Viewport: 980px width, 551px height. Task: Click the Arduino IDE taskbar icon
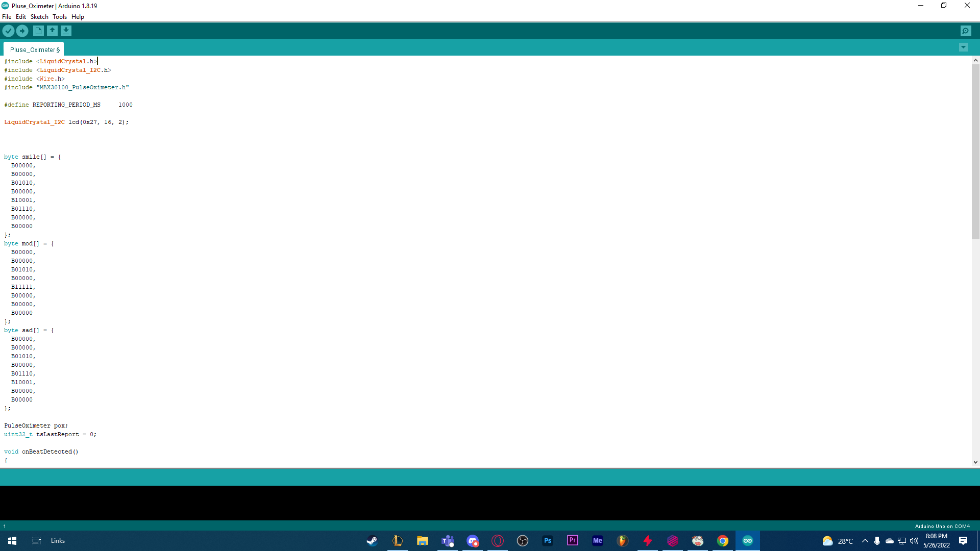click(x=748, y=541)
